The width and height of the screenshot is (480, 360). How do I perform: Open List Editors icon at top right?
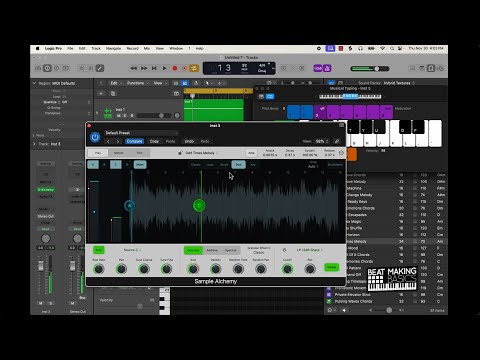413,68
